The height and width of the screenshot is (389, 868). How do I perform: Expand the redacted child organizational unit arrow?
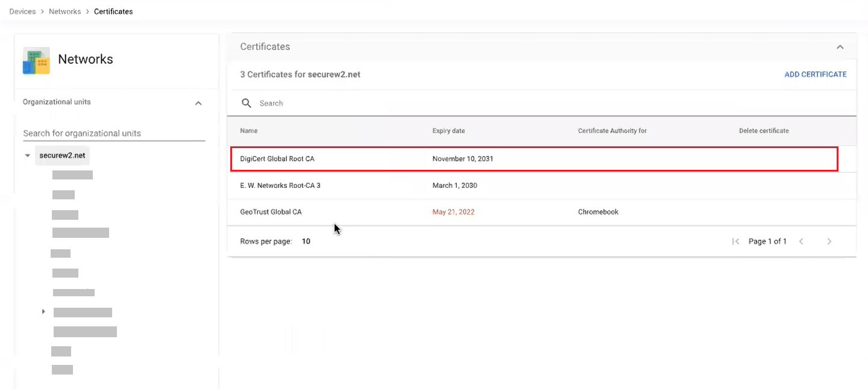[43, 312]
